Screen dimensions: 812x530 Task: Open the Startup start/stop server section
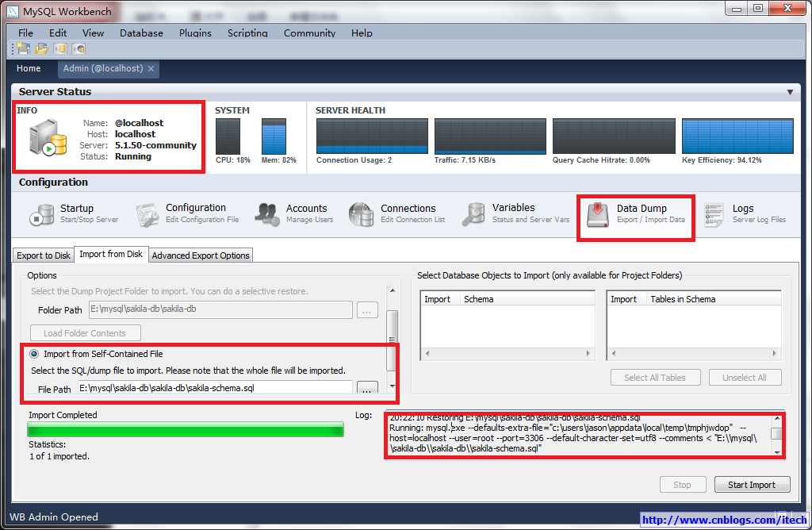41,214
